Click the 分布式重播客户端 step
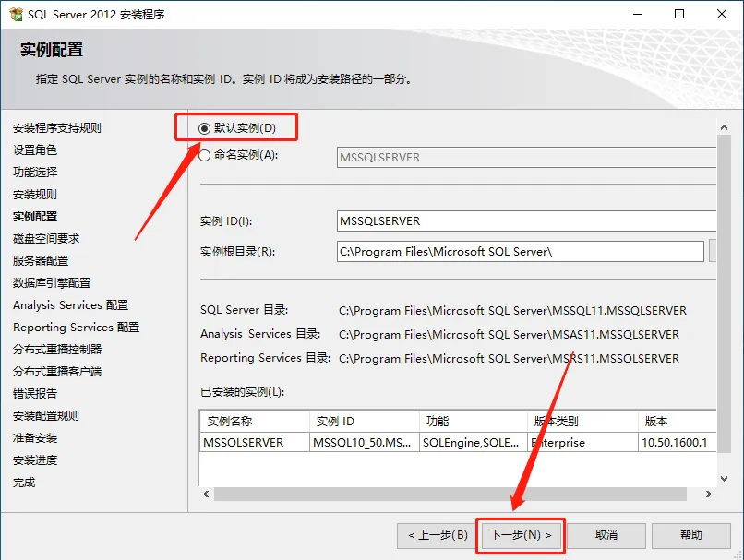The image size is (744, 560). 57,371
